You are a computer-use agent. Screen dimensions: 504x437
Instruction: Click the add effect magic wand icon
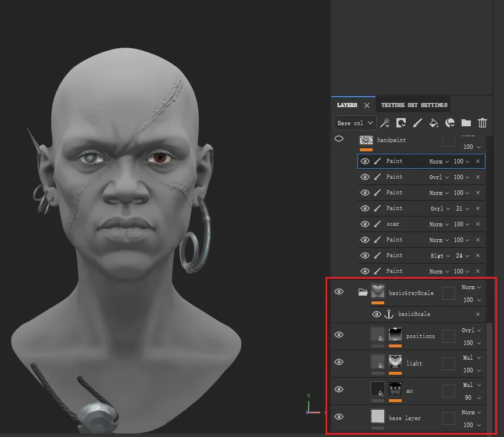tap(385, 123)
